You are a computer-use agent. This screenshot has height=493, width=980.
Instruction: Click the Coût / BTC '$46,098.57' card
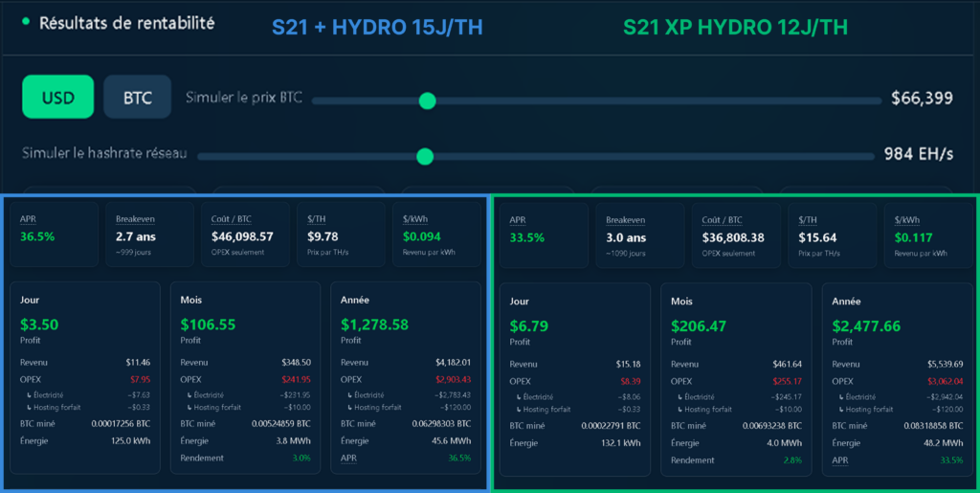(246, 235)
